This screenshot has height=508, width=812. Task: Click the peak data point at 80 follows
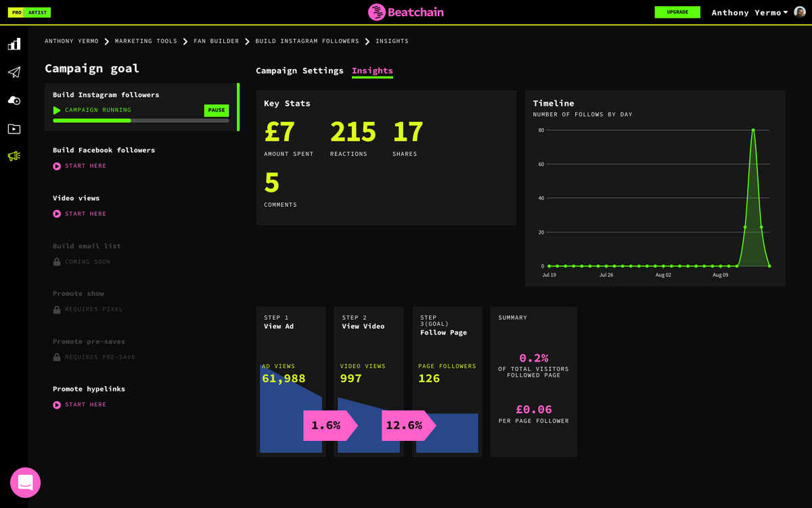click(753, 130)
